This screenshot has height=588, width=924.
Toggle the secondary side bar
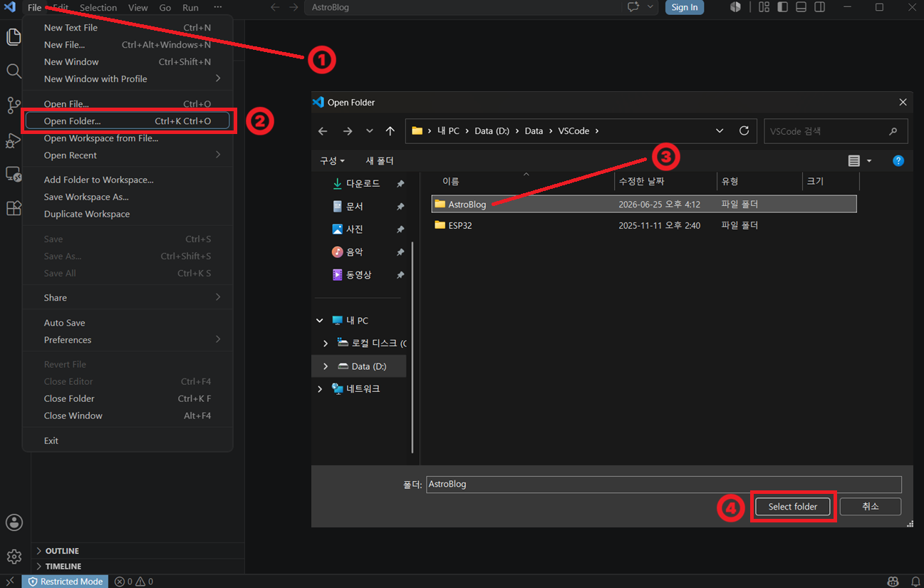pyautogui.click(x=820, y=7)
